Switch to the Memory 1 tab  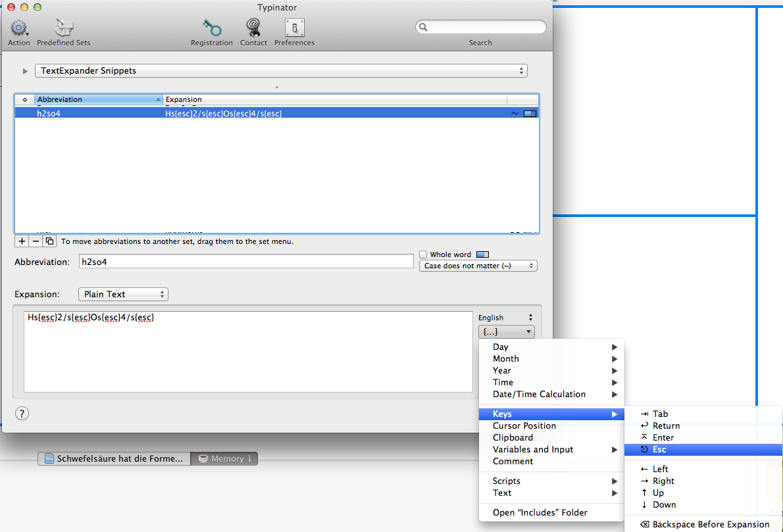click(224, 459)
